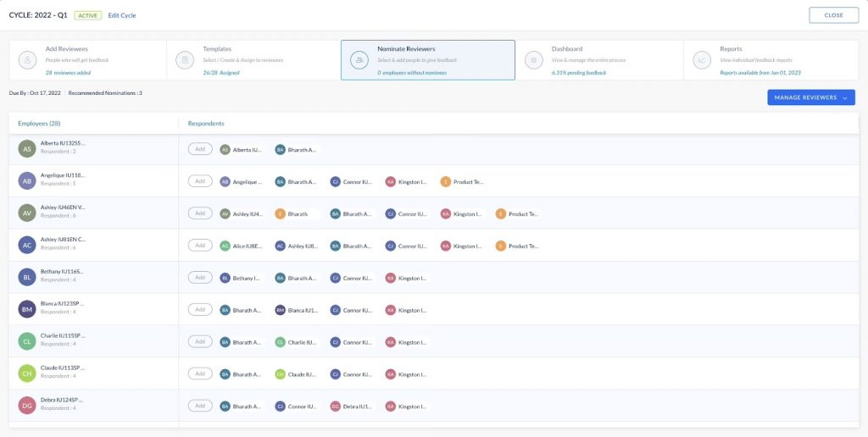Image resolution: width=868 pixels, height=437 pixels.
Task: Click the AV avatar for Ashley IU46EN
Action: [27, 213]
